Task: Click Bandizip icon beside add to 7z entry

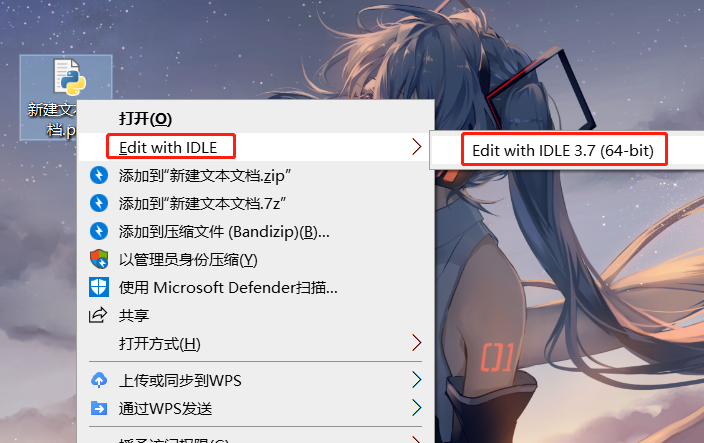Action: point(99,203)
